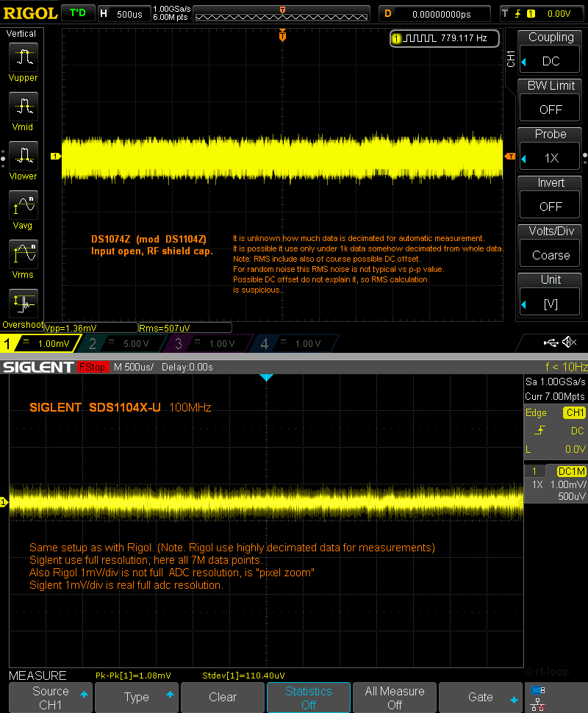
Task: Select the Vmid measurement icon
Action: 24,107
